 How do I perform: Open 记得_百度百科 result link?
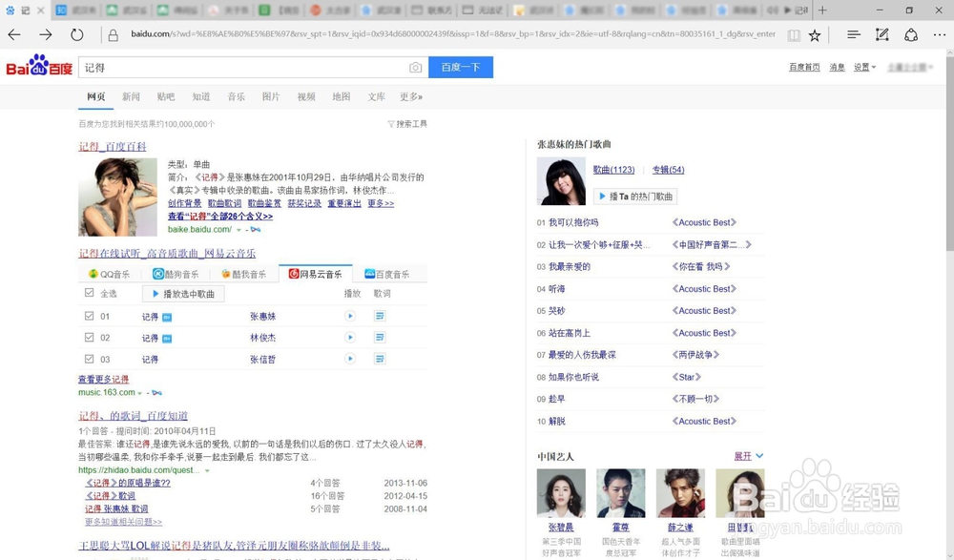click(x=112, y=146)
